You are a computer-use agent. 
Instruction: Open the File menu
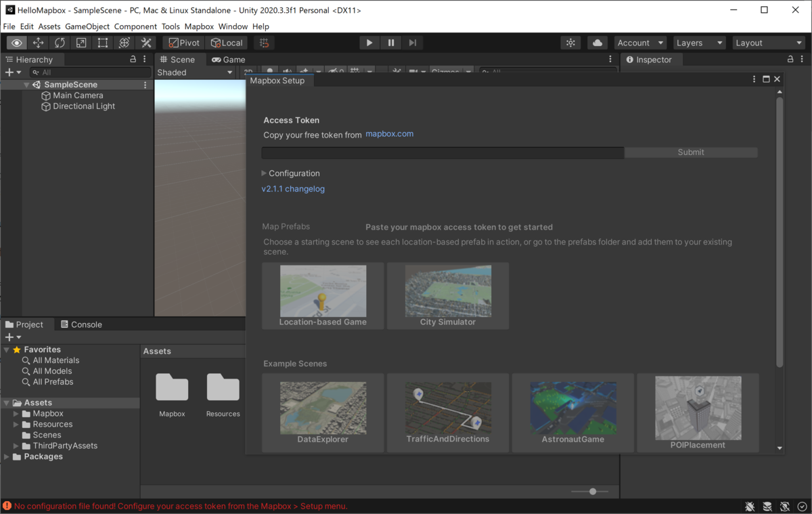(x=9, y=26)
